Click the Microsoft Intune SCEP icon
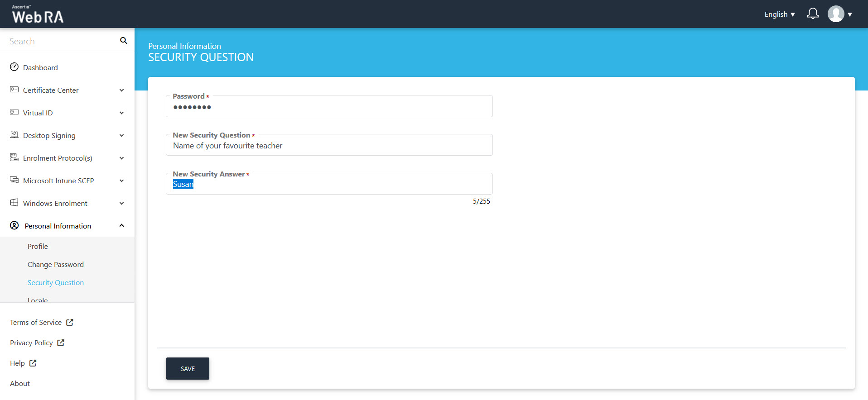This screenshot has height=400, width=868. 14,180
